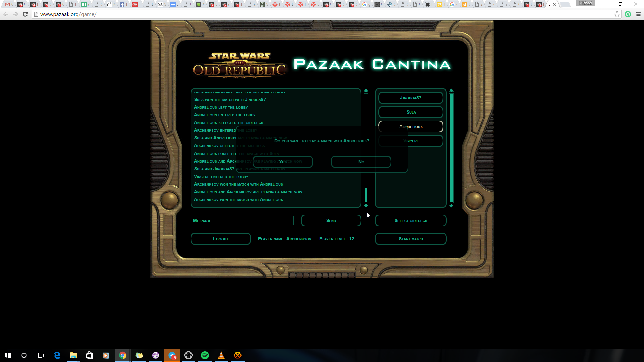Switch to the tab with KT yellow icon
Viewport: 644px width, 362px height.
coord(440,4)
